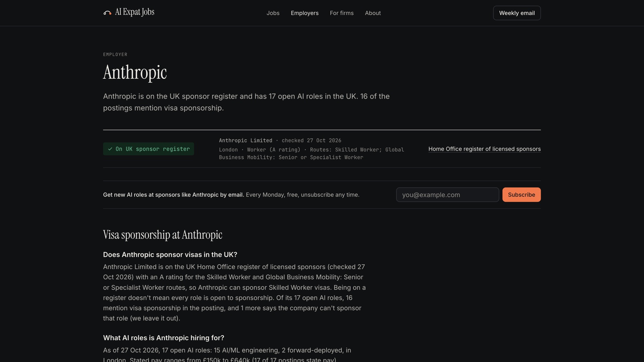Screen dimensions: 644x362
Task: Click the Anthropic employer heading
Action: [x=135, y=72]
